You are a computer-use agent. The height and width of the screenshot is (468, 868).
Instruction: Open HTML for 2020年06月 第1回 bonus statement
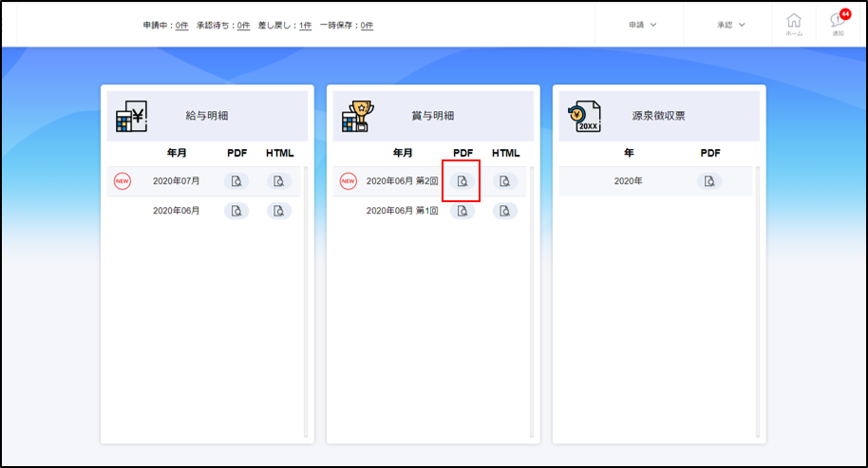coord(505,211)
